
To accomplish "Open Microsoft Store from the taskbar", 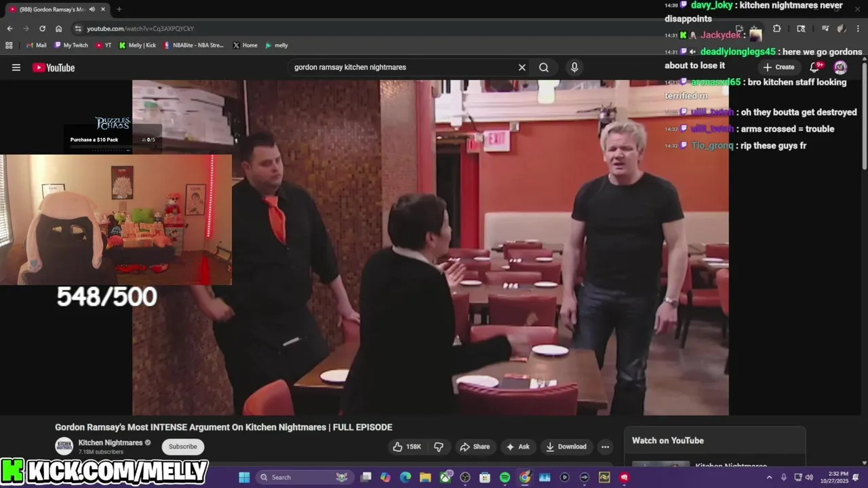I will 485,477.
